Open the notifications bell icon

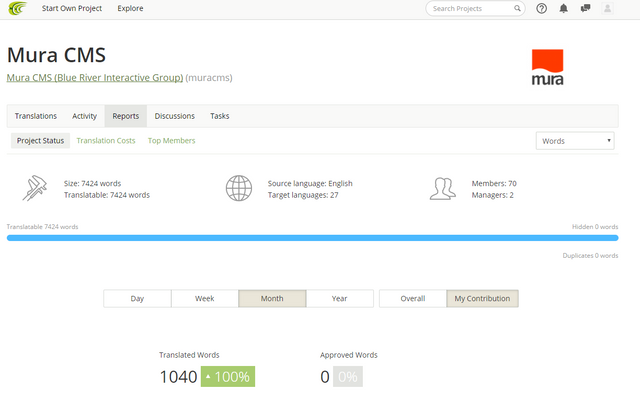pos(564,8)
